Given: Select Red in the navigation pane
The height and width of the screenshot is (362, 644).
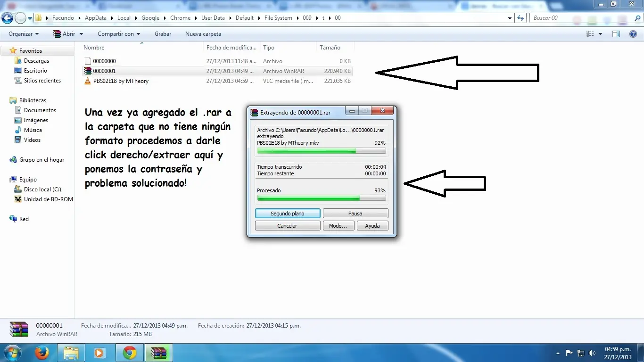Looking at the screenshot, I should click(x=24, y=219).
